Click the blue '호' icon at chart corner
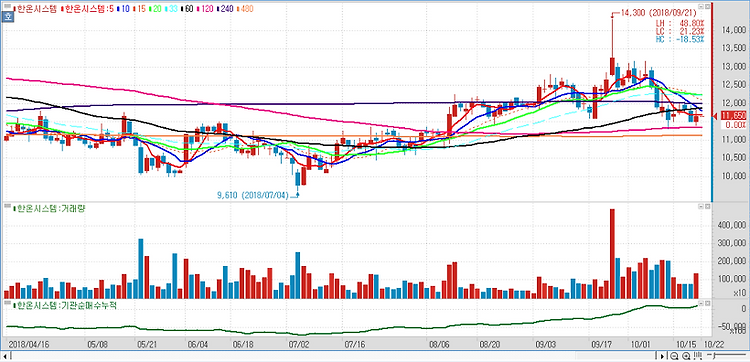750x362 pixels. 7,16
